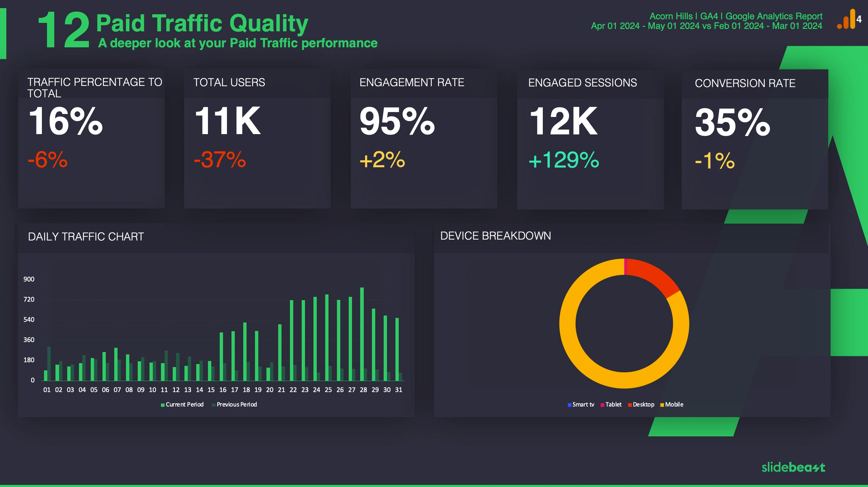This screenshot has width=868, height=487.
Task: Click the 'Mobile' legend label
Action: tap(674, 404)
